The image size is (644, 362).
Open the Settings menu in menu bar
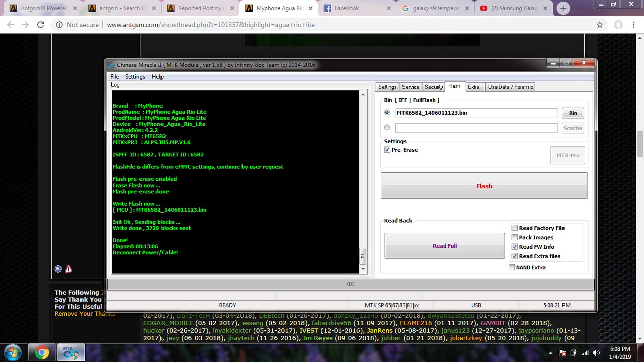tap(135, 77)
